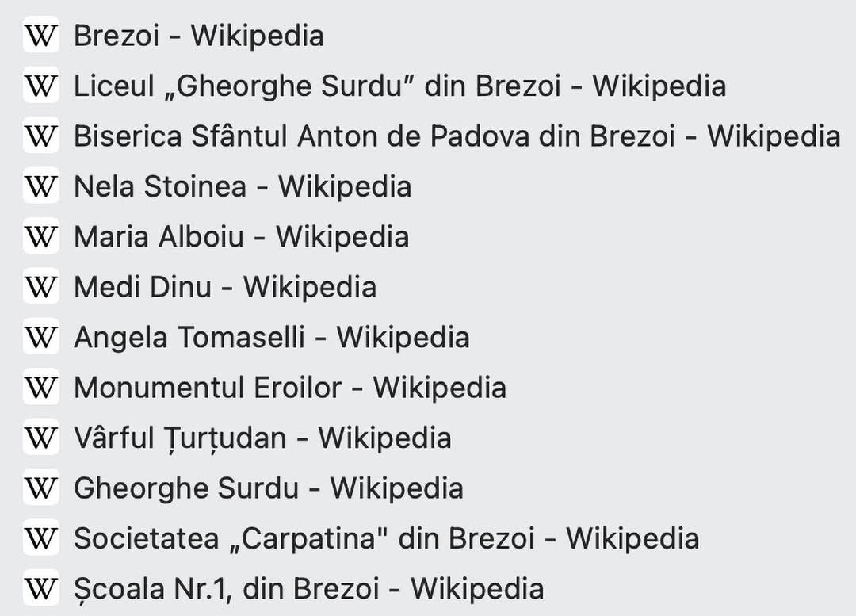Open the Medi Dinu Wikipedia entry
856x616 pixels.
(225, 287)
